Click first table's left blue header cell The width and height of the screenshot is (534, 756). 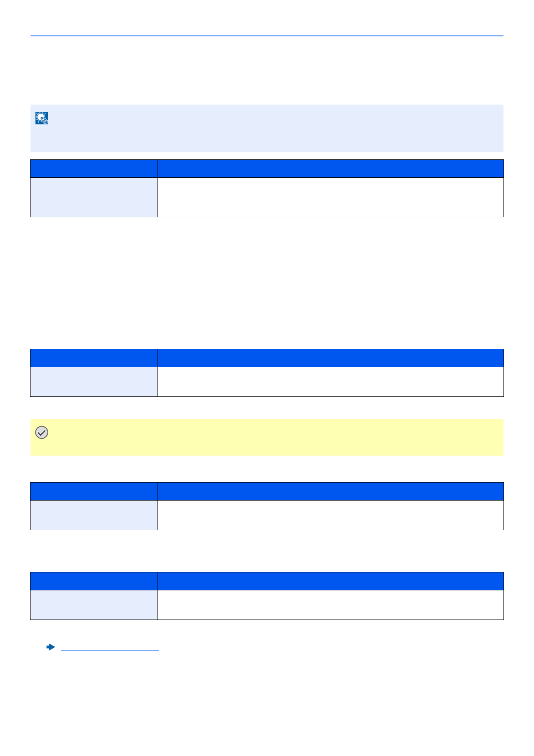94,169
